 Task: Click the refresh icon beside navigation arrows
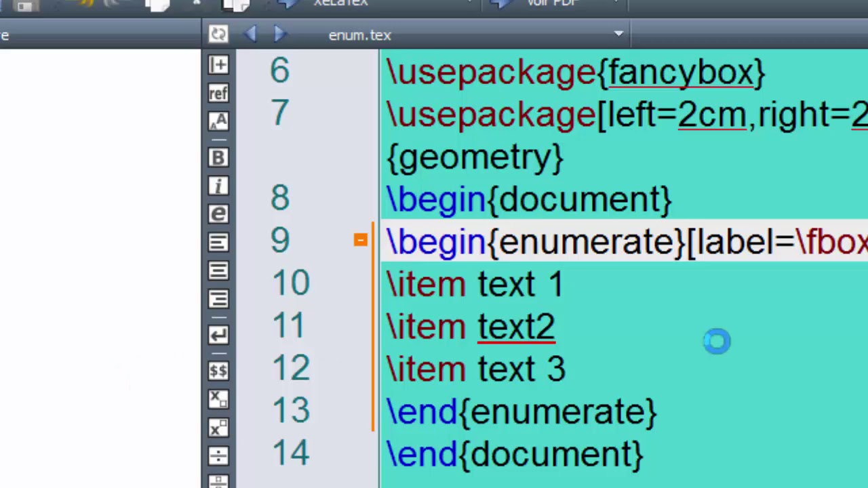point(218,34)
